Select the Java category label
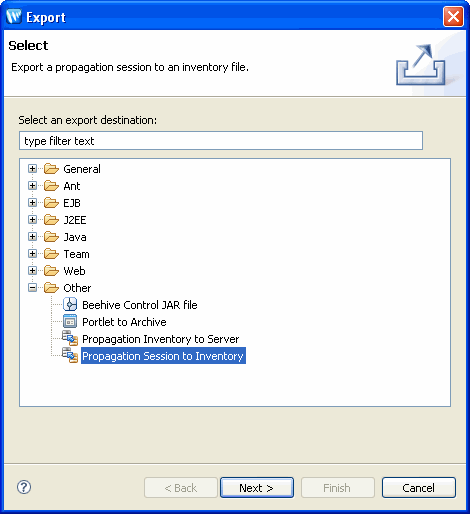Screen dimensions: 470x514 75,237
